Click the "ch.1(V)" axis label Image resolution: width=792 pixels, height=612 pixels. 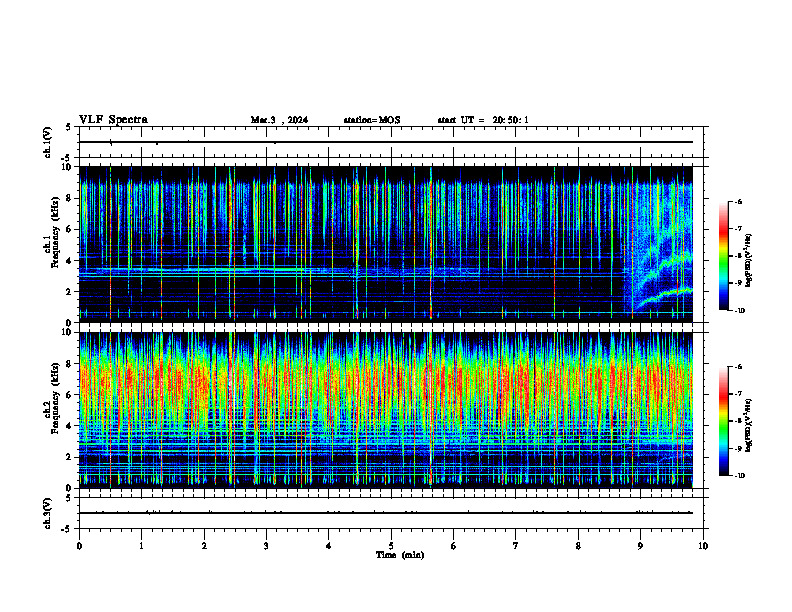click(x=48, y=142)
